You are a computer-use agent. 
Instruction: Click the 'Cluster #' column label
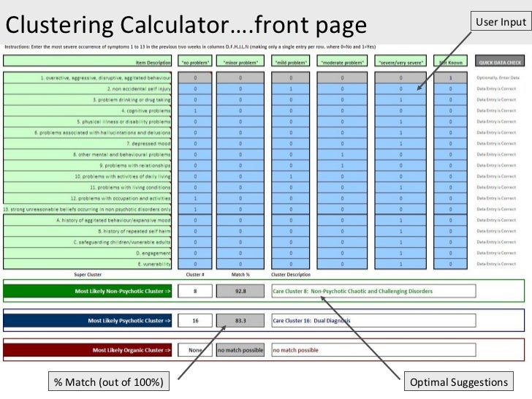(195, 275)
